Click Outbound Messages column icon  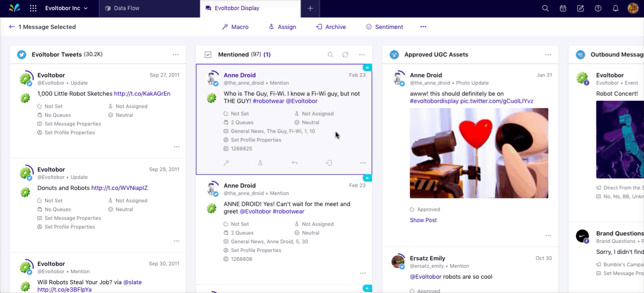[x=580, y=55]
